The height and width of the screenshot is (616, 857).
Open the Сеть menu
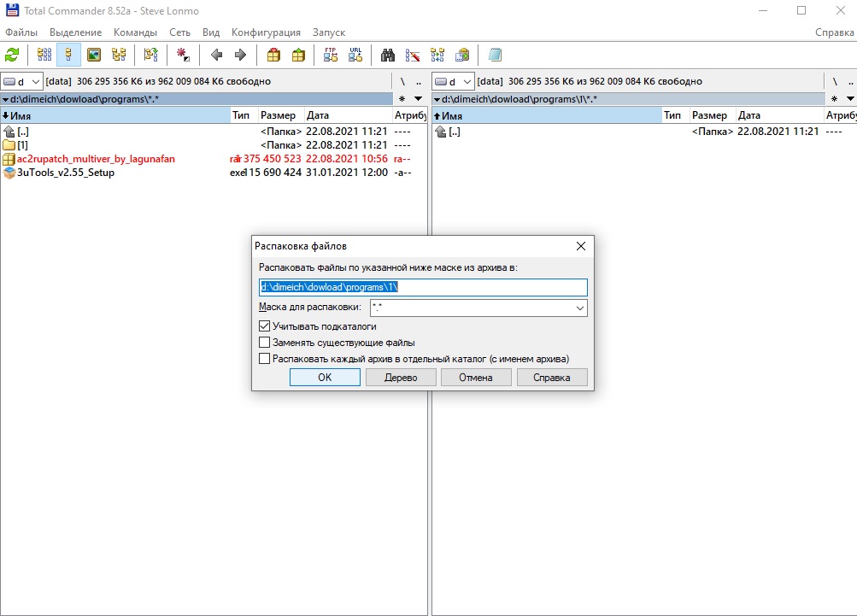point(179,32)
